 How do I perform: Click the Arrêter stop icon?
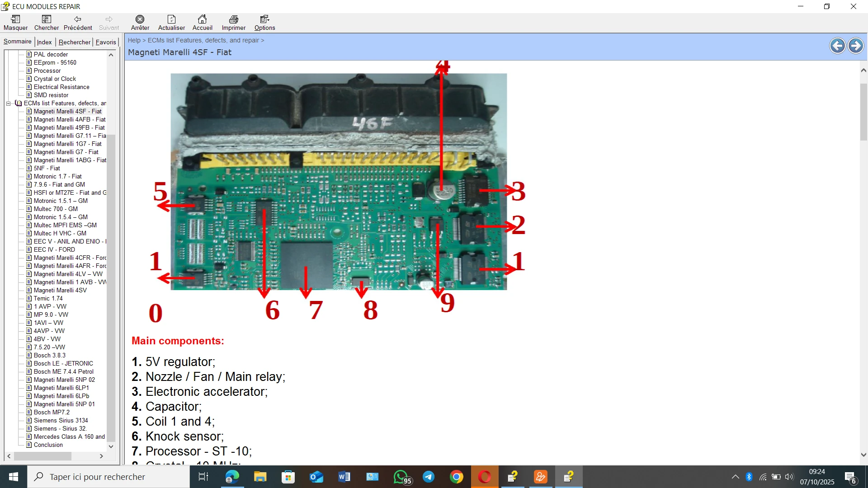tap(140, 19)
